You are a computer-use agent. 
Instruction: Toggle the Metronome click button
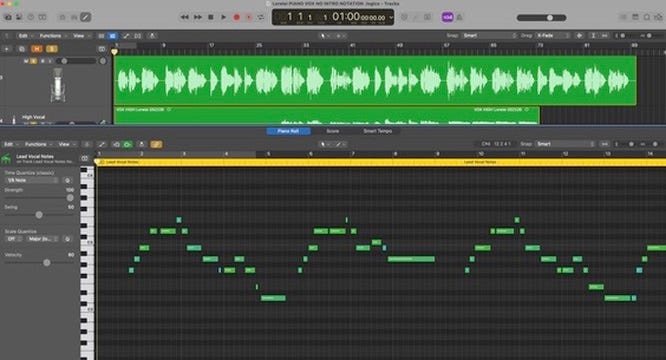tap(460, 17)
